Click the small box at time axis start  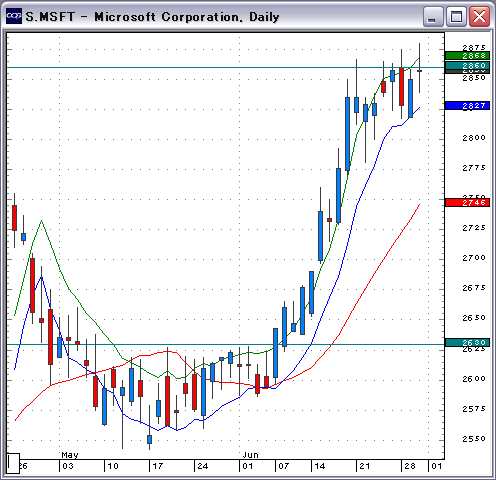pyautogui.click(x=13, y=463)
